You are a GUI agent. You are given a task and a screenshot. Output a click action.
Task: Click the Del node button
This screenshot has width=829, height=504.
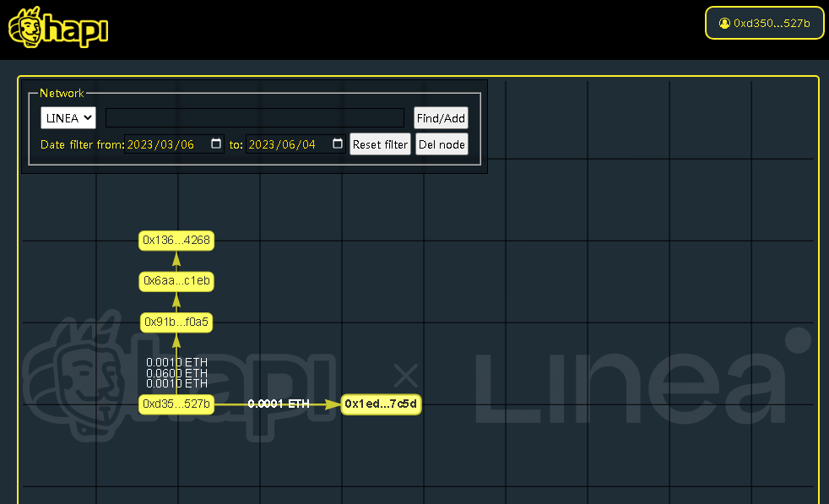pyautogui.click(x=442, y=144)
